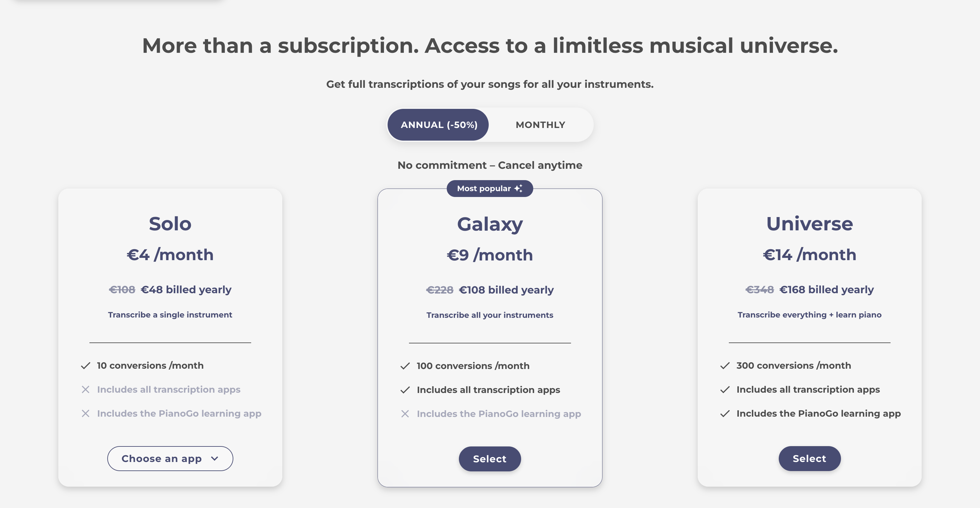Click the checkmark beside 10 conversions /month

coord(86,365)
